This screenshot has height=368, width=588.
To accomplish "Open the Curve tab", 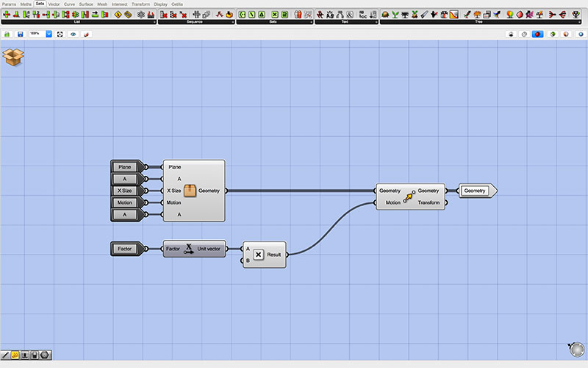I will point(69,4).
